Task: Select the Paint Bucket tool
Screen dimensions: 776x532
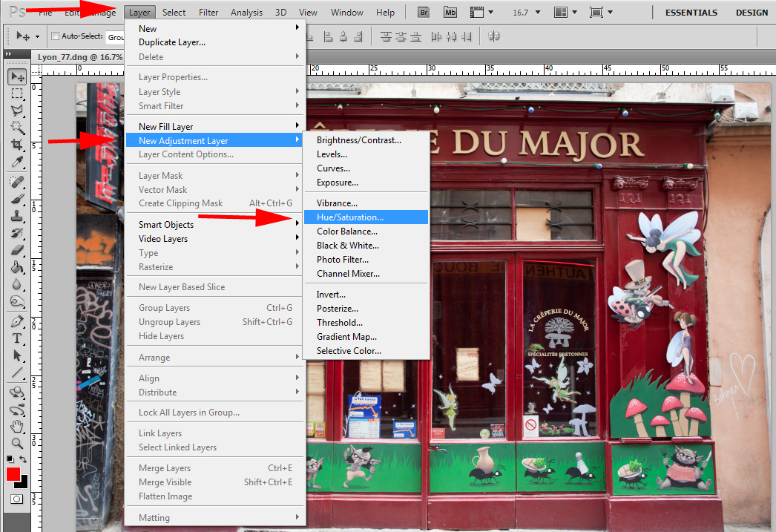Action: [17, 267]
